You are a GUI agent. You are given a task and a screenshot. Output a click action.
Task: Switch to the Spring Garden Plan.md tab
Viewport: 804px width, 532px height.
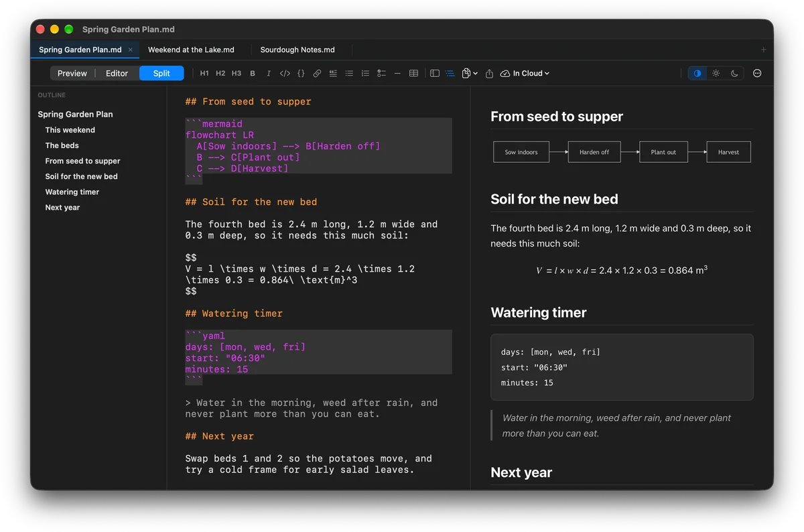coord(80,50)
